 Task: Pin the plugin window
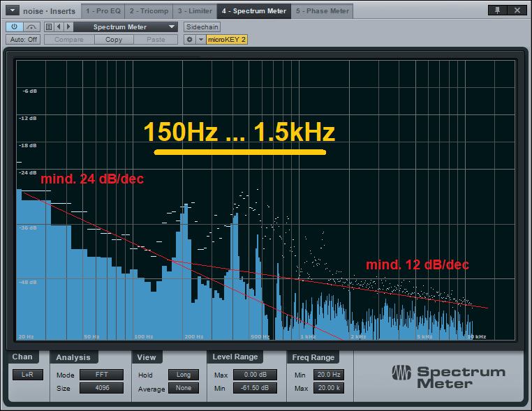tap(497, 10)
